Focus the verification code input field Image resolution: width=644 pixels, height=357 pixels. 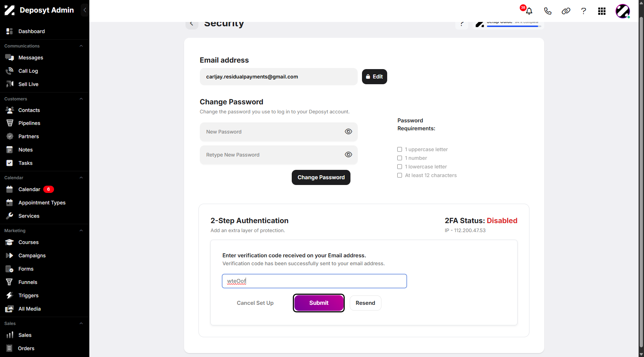(314, 281)
